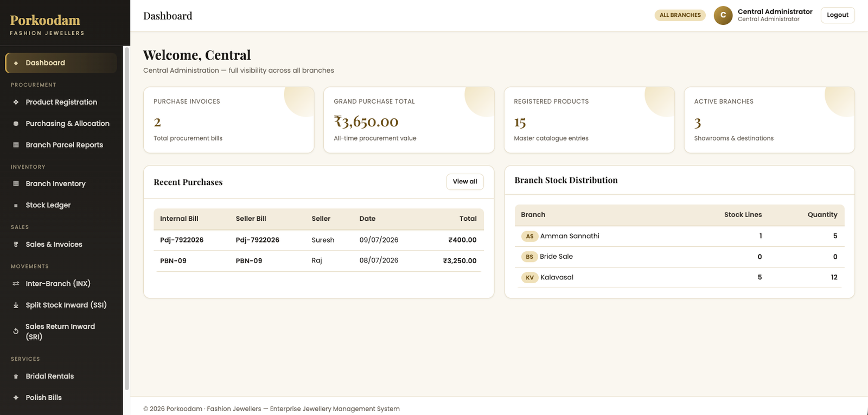Click the Branch column header
This screenshot has width=868, height=415.
(x=533, y=215)
